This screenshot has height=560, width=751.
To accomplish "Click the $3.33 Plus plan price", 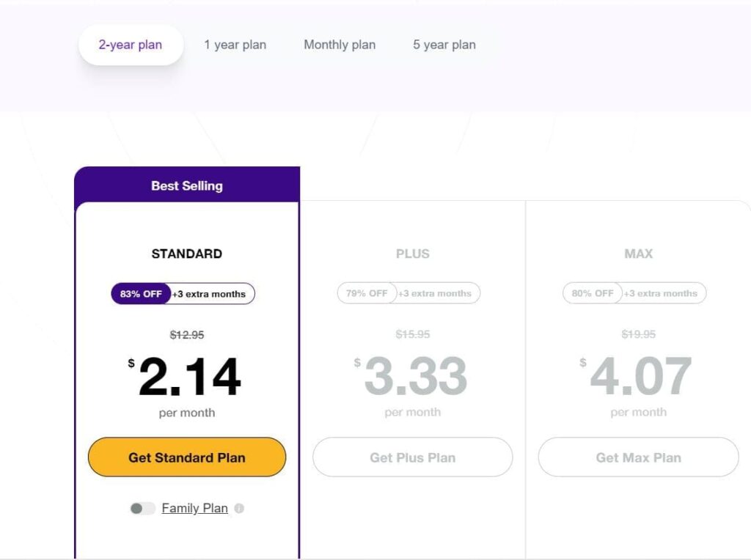I will [415, 377].
